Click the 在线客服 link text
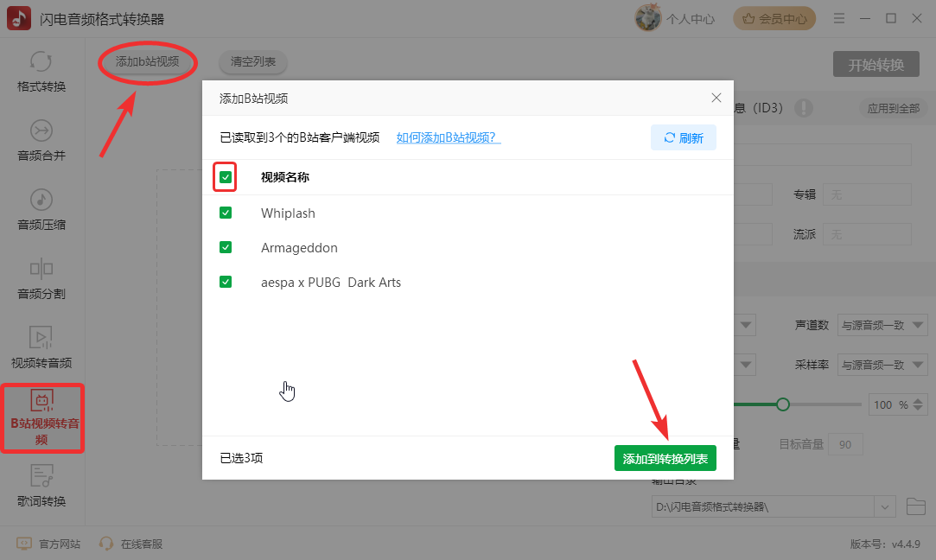Viewport: 936px width, 560px height. tap(142, 544)
